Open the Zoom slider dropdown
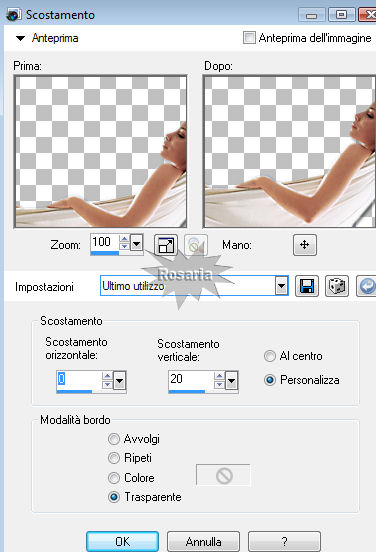 tap(137, 243)
